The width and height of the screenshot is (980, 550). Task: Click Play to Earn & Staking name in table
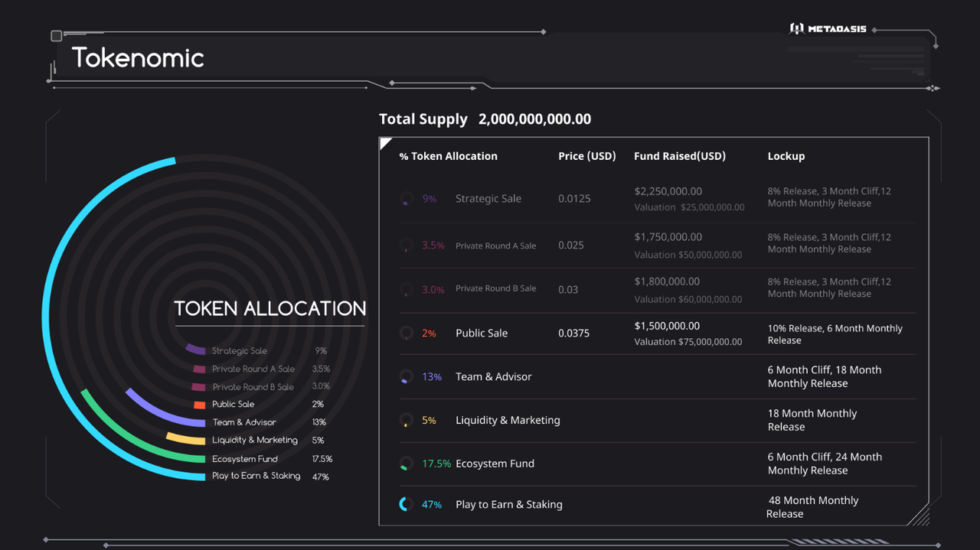click(x=509, y=504)
